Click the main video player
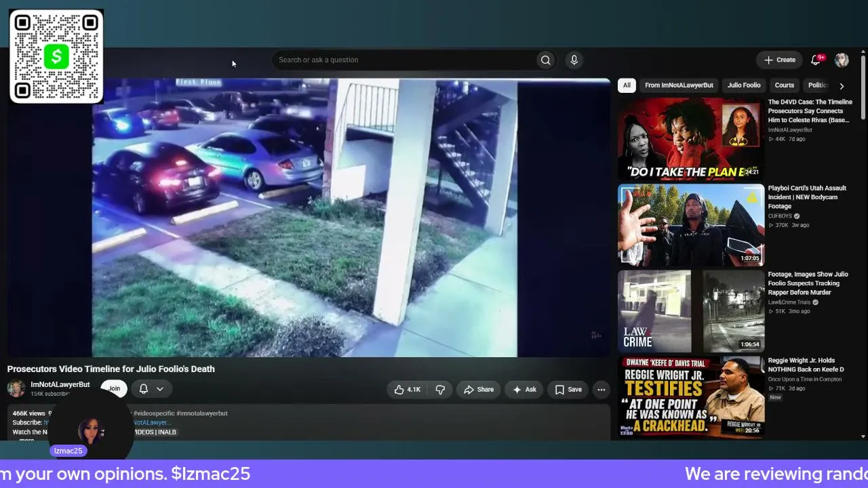The image size is (868, 488). pos(309,218)
